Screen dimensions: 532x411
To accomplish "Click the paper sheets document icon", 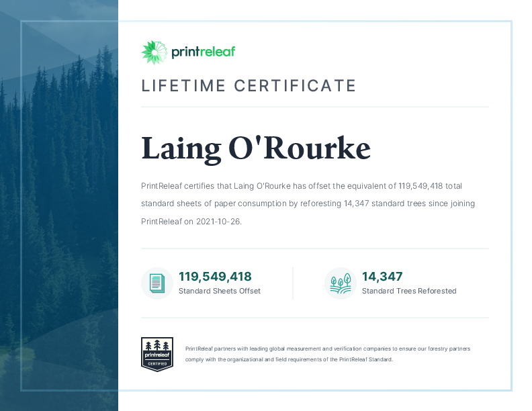I will [157, 283].
